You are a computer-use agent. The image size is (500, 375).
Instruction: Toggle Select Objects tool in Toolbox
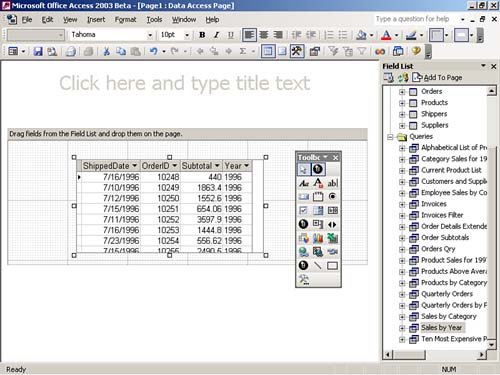304,169
